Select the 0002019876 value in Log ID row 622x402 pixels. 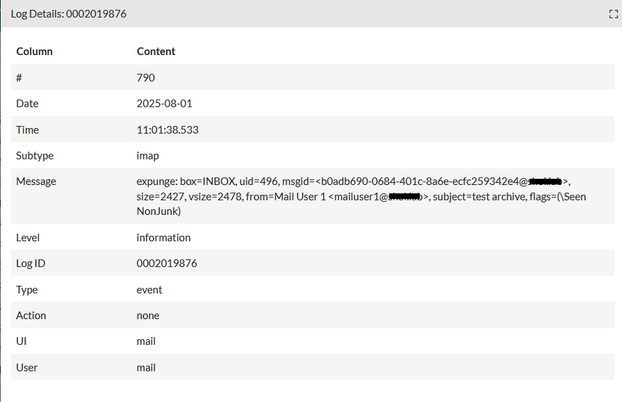[166, 264]
